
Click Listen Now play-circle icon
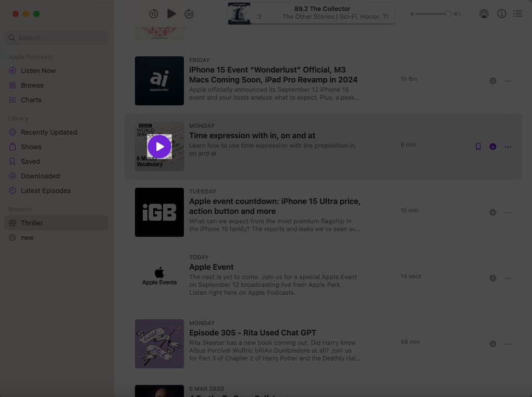(x=13, y=70)
